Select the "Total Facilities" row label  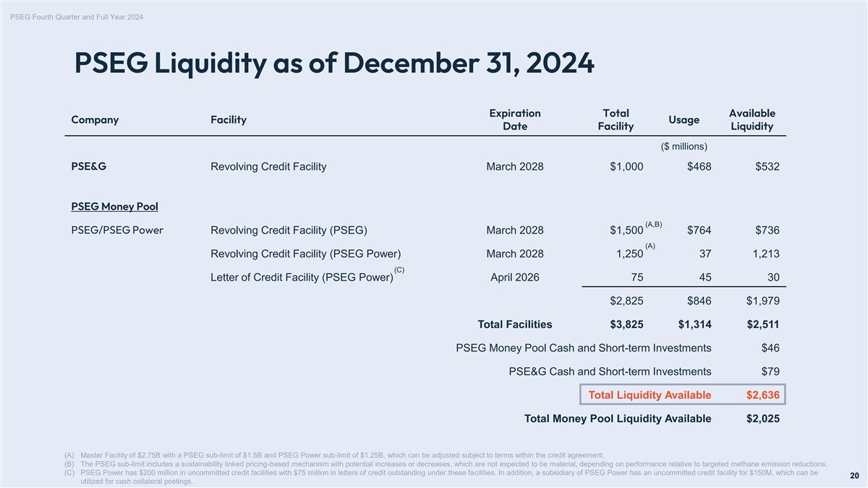pos(515,325)
